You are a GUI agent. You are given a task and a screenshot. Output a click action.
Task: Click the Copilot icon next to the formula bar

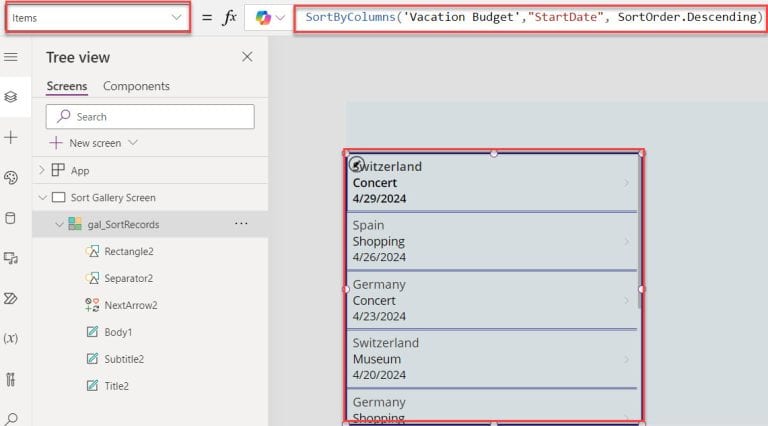coord(263,18)
